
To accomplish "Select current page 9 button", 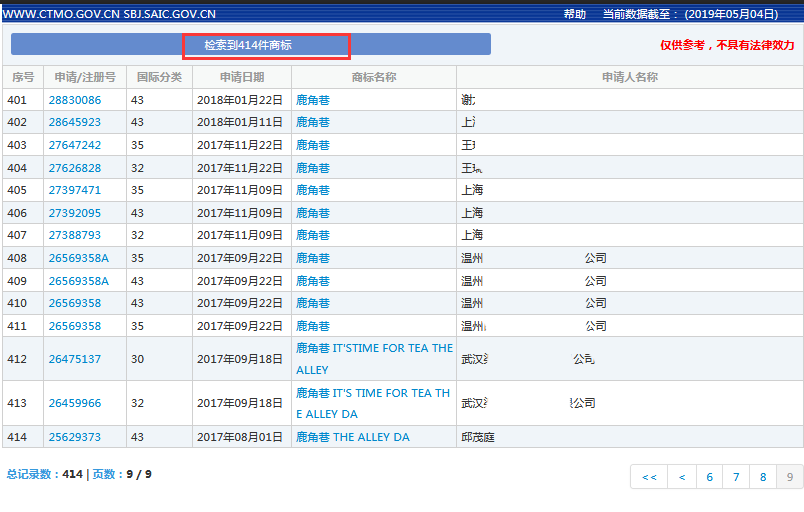I will tap(790, 477).
